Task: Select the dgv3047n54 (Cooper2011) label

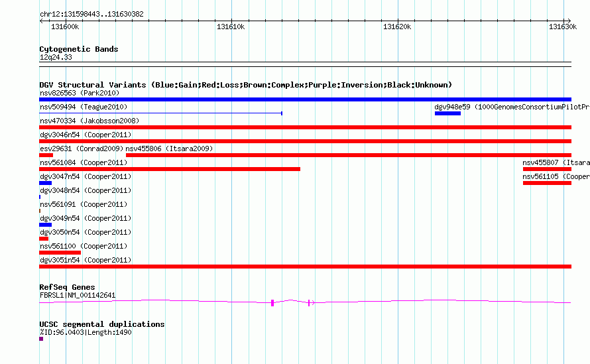Action: 86,176
